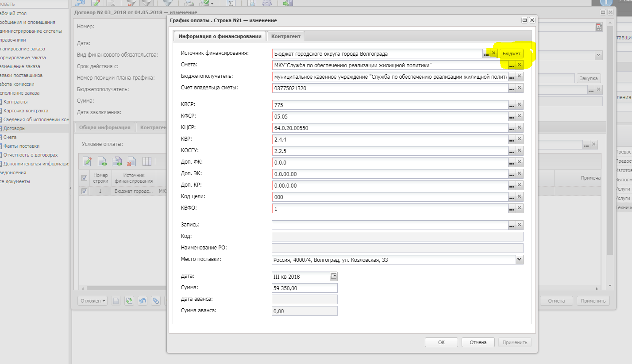Select the Информация о финансировании tab
The width and height of the screenshot is (632, 364).
tap(220, 36)
